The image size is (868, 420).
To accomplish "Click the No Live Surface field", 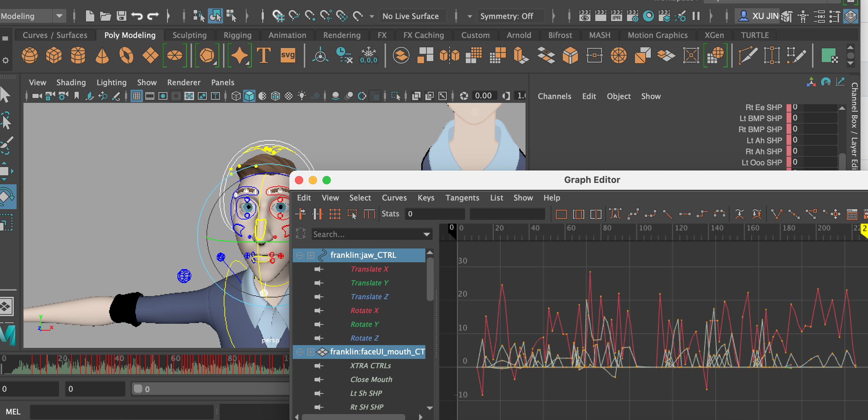I will (x=411, y=16).
